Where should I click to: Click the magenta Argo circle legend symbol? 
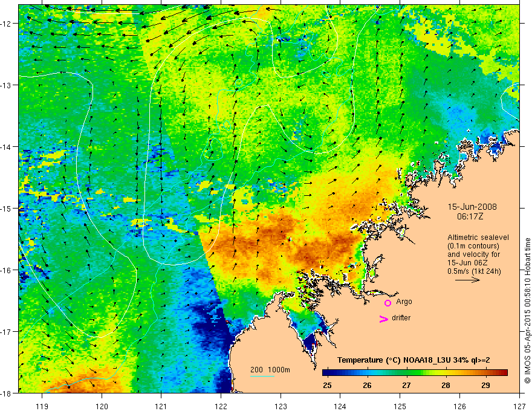click(x=388, y=303)
